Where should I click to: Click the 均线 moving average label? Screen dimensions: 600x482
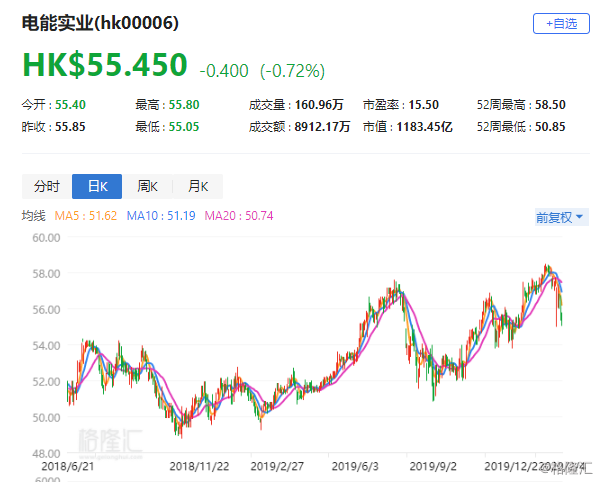pos(34,216)
